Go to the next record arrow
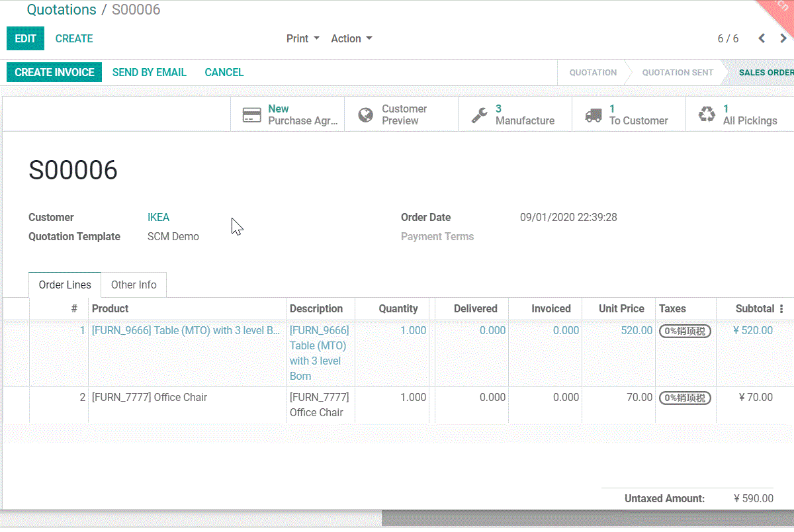794x532 pixels. coord(783,38)
